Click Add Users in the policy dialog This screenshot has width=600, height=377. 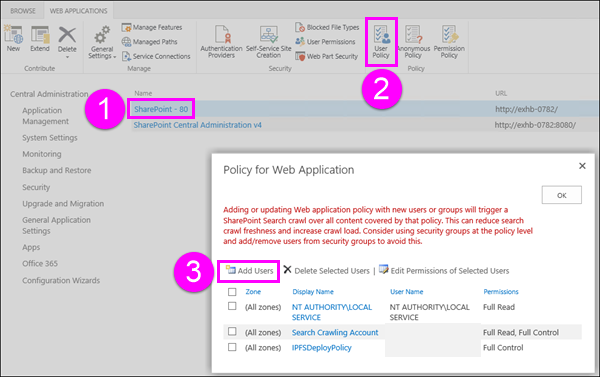click(x=249, y=271)
